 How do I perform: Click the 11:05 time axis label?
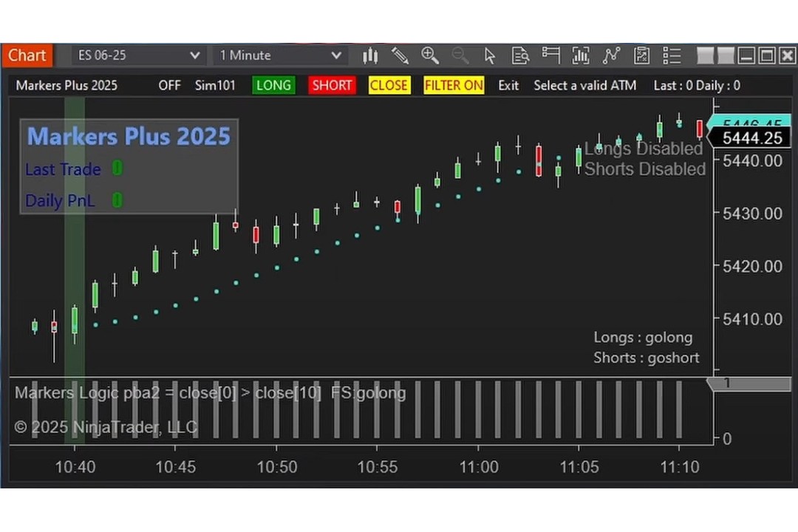coord(579,467)
